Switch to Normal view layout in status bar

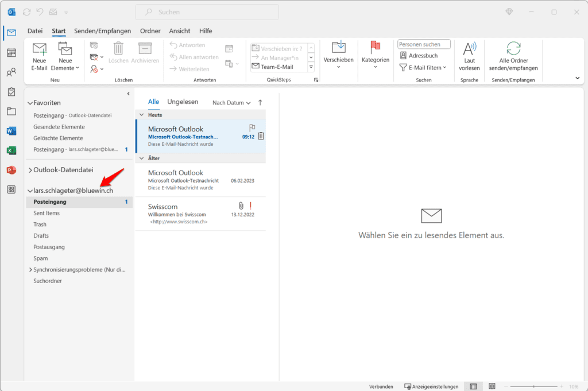pos(474,386)
